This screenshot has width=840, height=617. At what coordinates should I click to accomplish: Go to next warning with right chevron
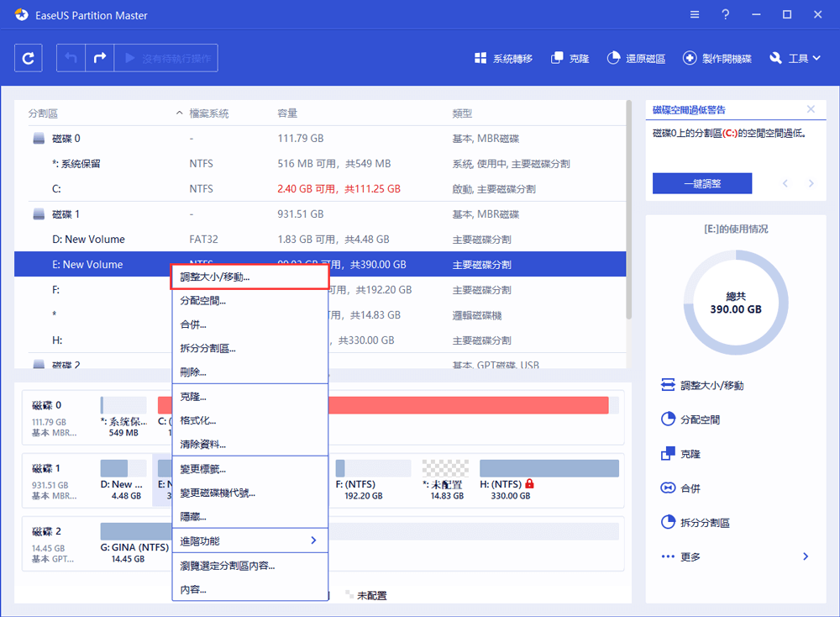click(x=811, y=183)
